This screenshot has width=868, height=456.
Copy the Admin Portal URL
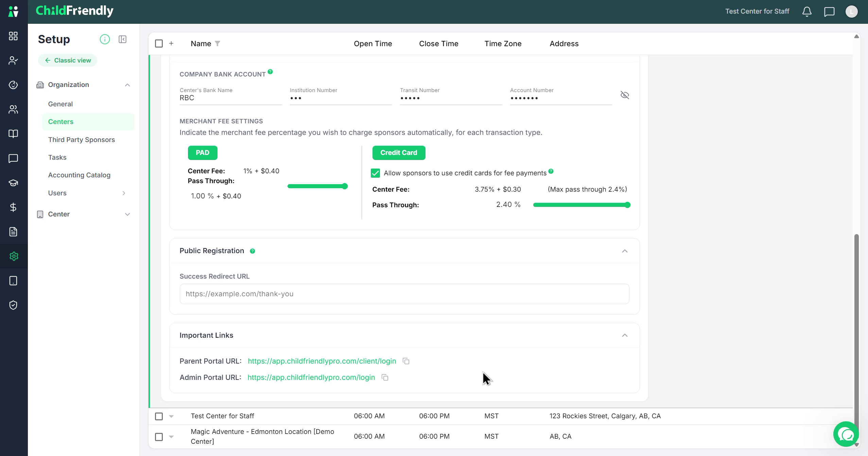click(x=385, y=377)
